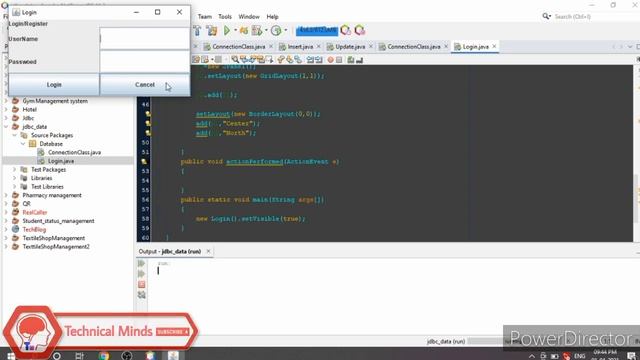Click the Build Project hammer icon

(197, 30)
